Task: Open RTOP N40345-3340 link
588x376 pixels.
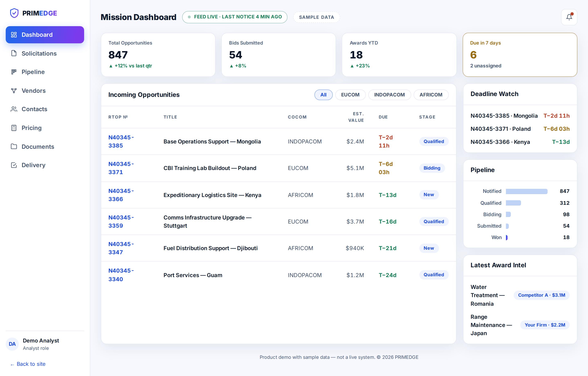Action: 121,275
